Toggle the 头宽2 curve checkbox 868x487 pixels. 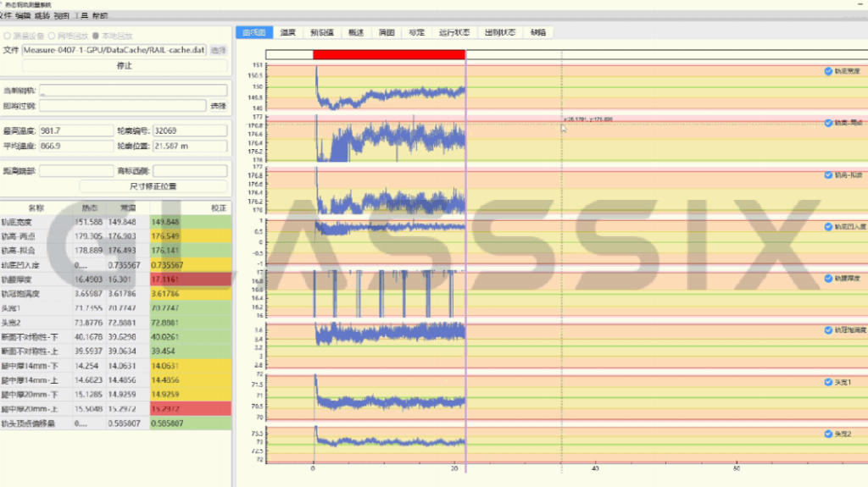828,434
